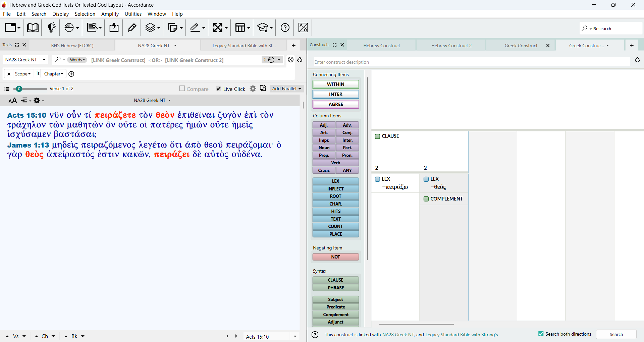
Task: Click the verse position slider handle
Action: pyautogui.click(x=19, y=89)
